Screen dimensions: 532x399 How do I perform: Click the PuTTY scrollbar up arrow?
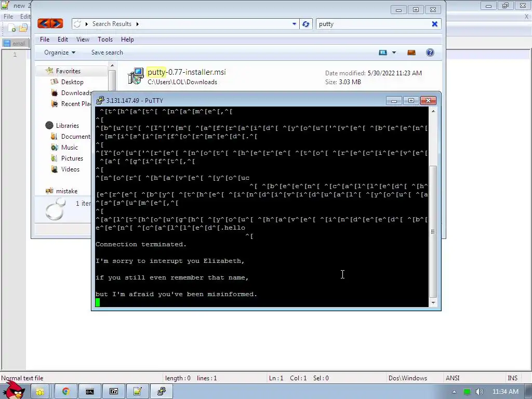pos(433,111)
